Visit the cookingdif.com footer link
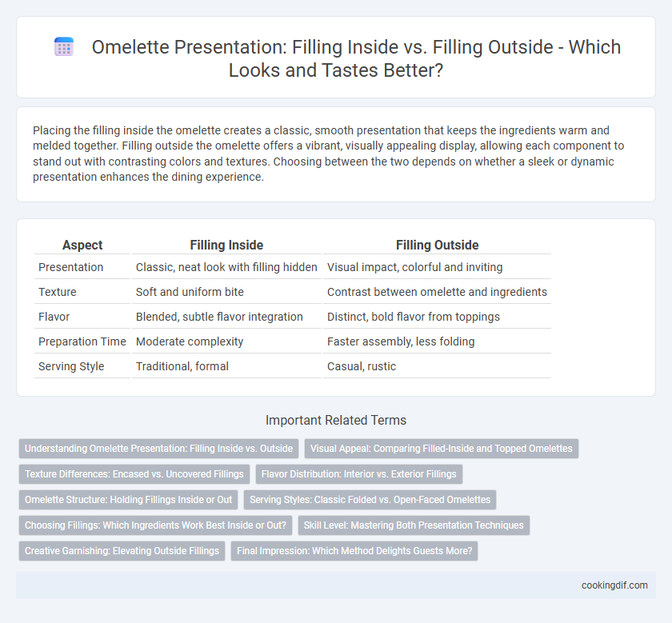The width and height of the screenshot is (672, 623). [614, 585]
